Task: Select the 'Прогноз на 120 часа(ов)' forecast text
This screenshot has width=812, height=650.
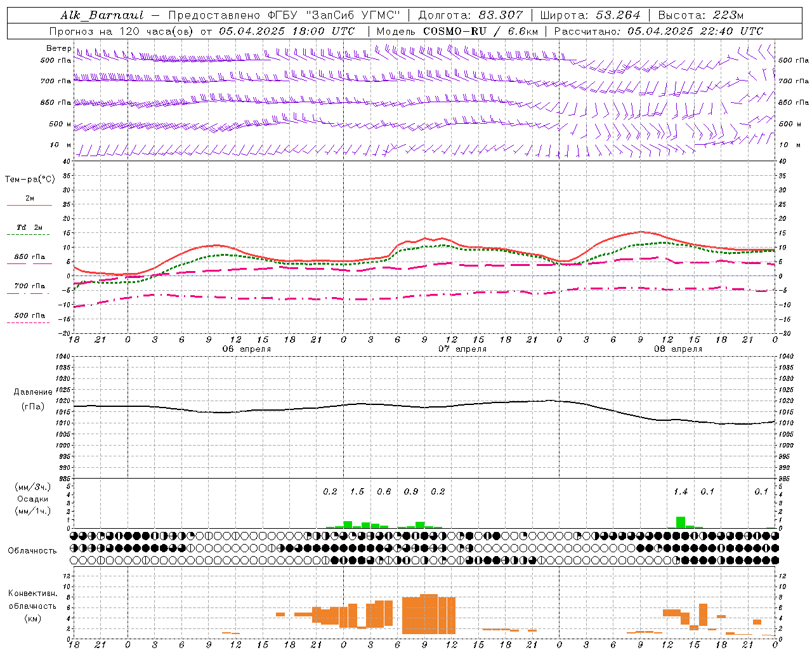Action: (x=122, y=31)
